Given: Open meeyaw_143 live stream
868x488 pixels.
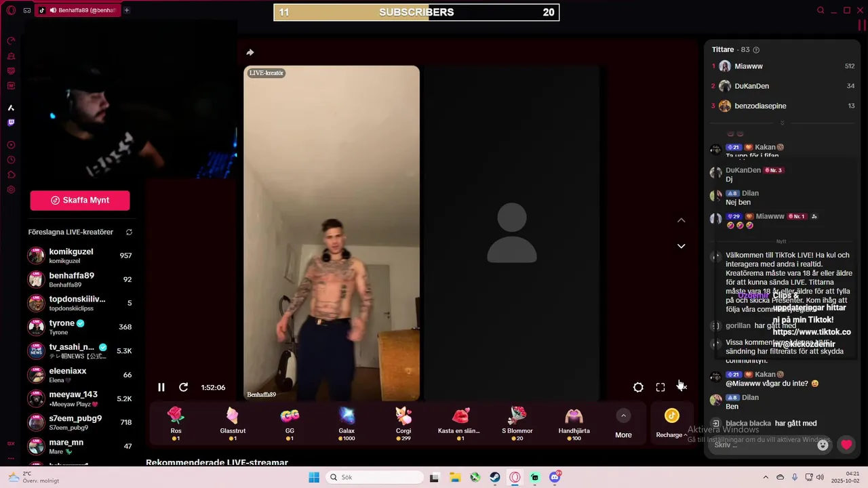Looking at the screenshot, I should coord(80,399).
